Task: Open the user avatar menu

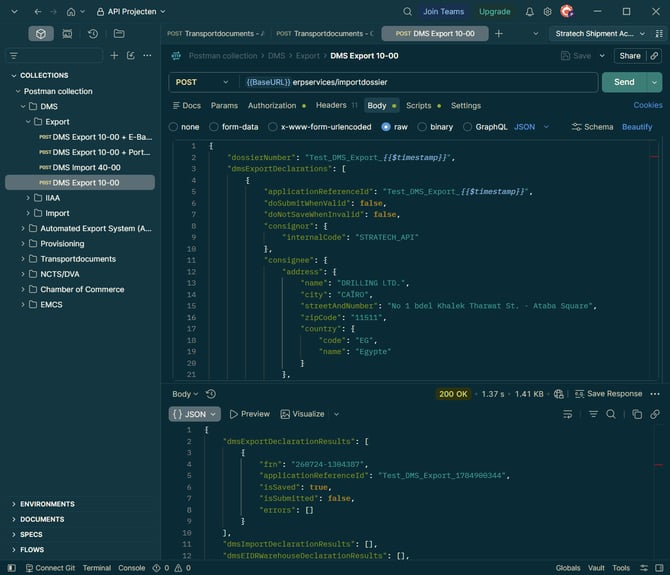Action: [567, 12]
